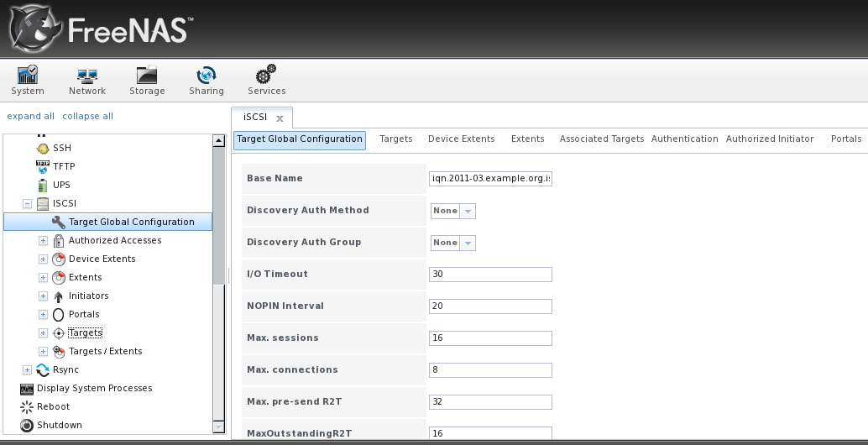
Task: Click the SSH service icon
Action: [43, 149]
